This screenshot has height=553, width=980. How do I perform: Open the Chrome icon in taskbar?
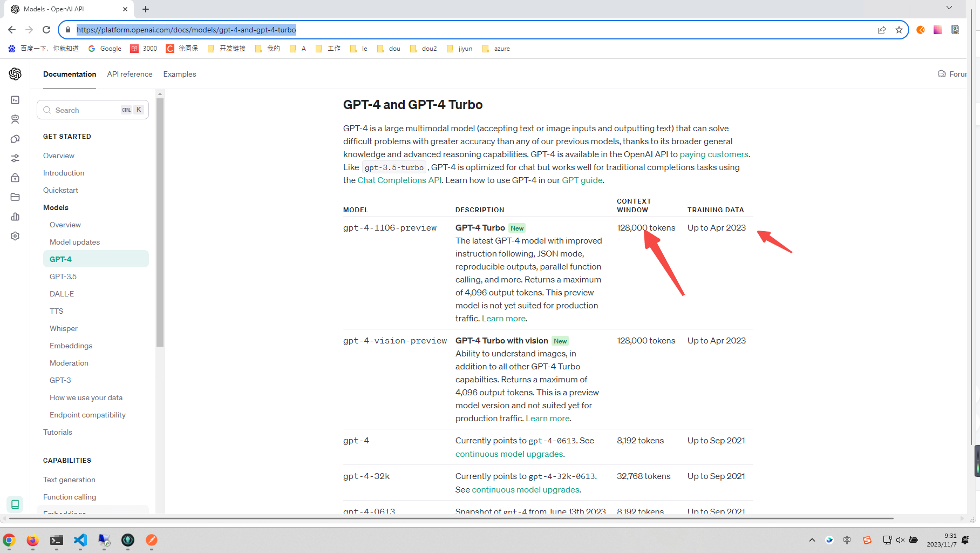pos(9,540)
